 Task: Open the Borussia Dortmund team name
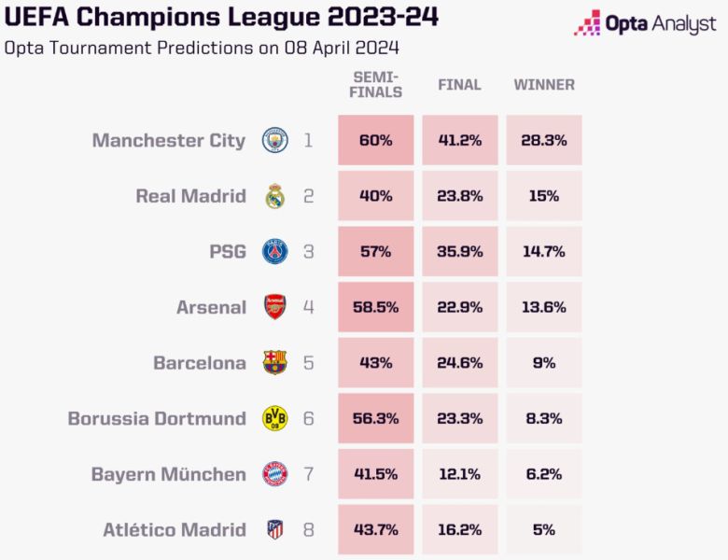tap(157, 418)
